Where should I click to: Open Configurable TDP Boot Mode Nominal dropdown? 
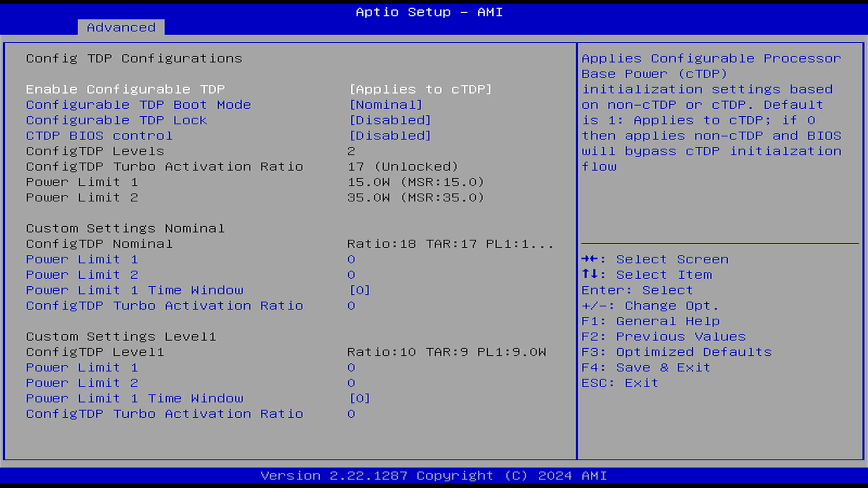385,105
